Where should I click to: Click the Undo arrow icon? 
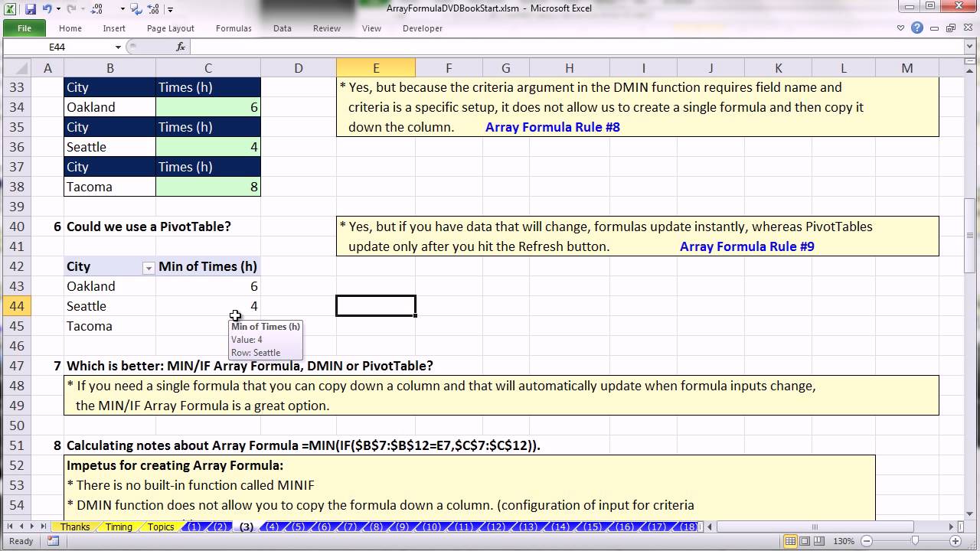(x=47, y=9)
